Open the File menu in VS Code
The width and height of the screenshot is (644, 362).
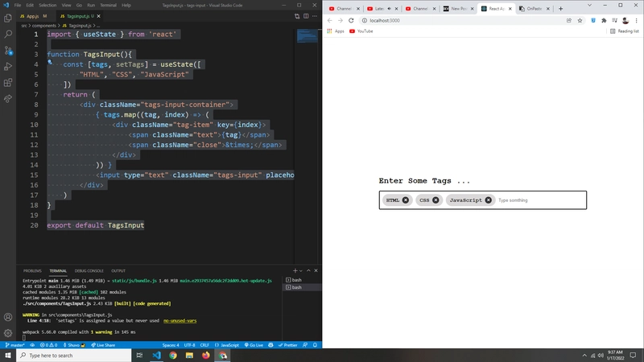pyautogui.click(x=18, y=6)
